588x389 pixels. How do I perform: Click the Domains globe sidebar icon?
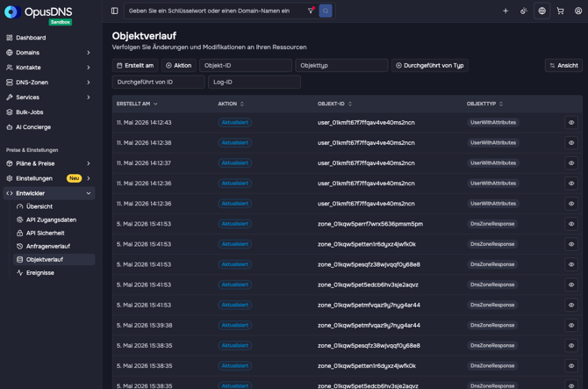10,53
